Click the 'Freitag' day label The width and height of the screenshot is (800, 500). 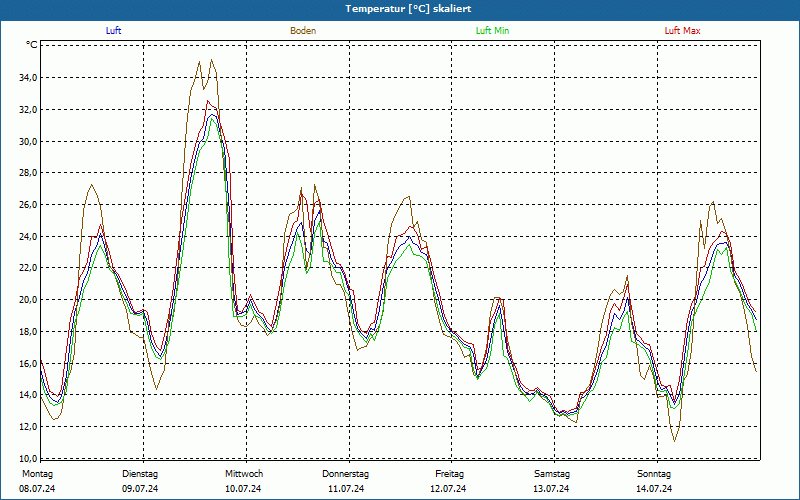click(449, 474)
